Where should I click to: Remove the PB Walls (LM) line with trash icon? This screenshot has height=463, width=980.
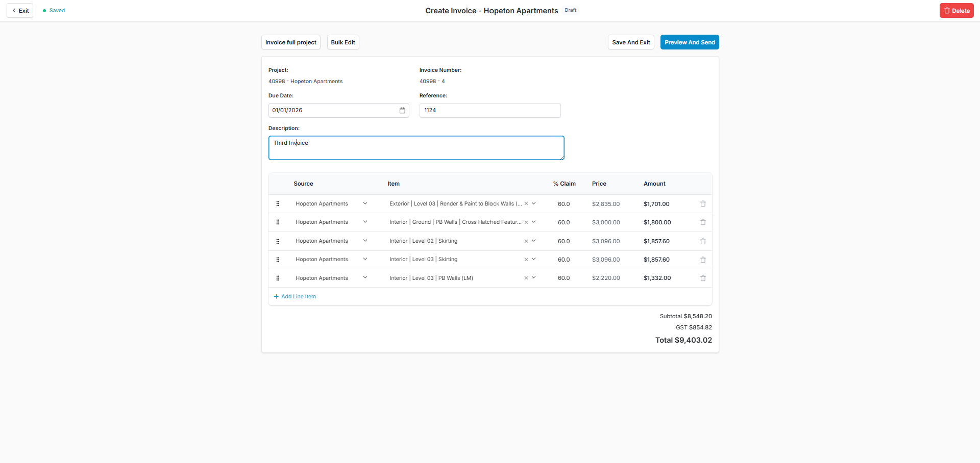(x=703, y=278)
